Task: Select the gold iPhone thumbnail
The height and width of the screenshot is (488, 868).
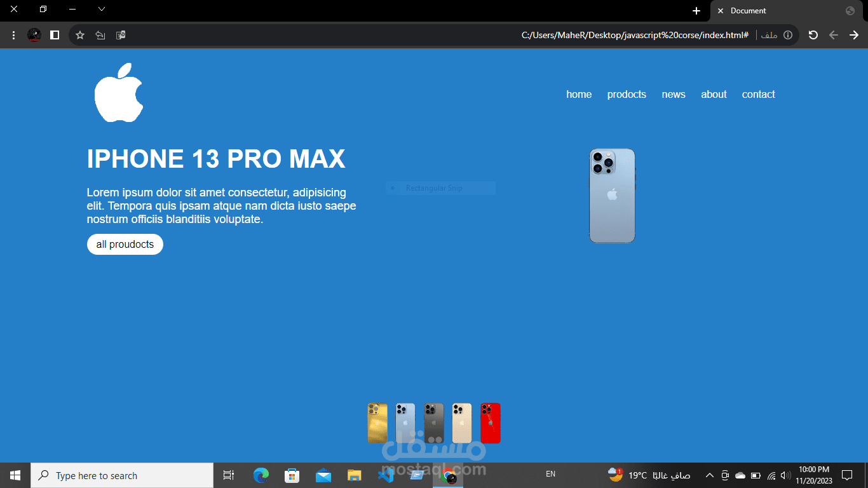Action: 377,423
